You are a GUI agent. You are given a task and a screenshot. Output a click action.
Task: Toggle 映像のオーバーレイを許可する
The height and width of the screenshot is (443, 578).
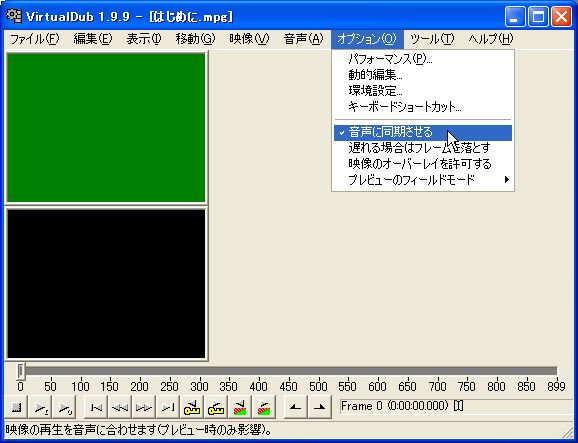coord(423,164)
